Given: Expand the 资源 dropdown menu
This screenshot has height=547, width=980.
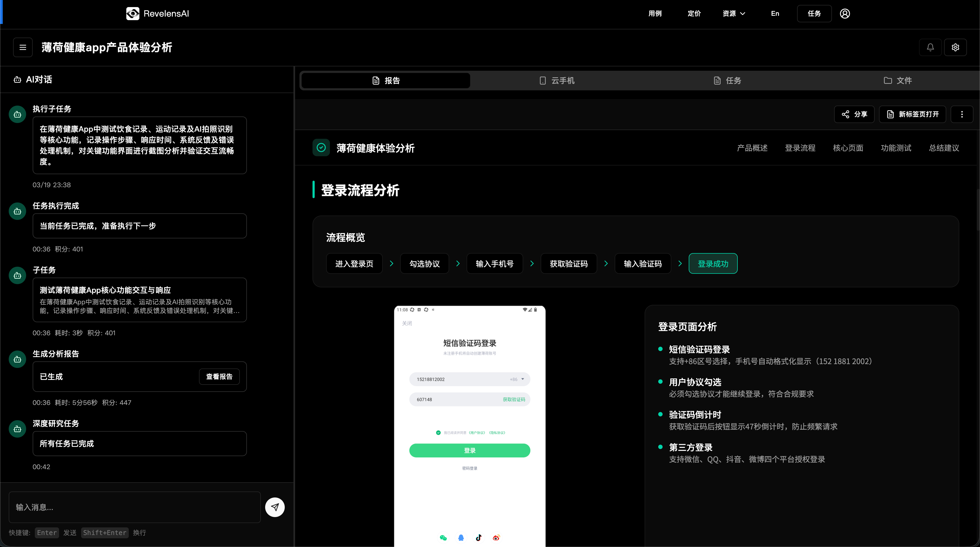Looking at the screenshot, I should pyautogui.click(x=734, y=14).
